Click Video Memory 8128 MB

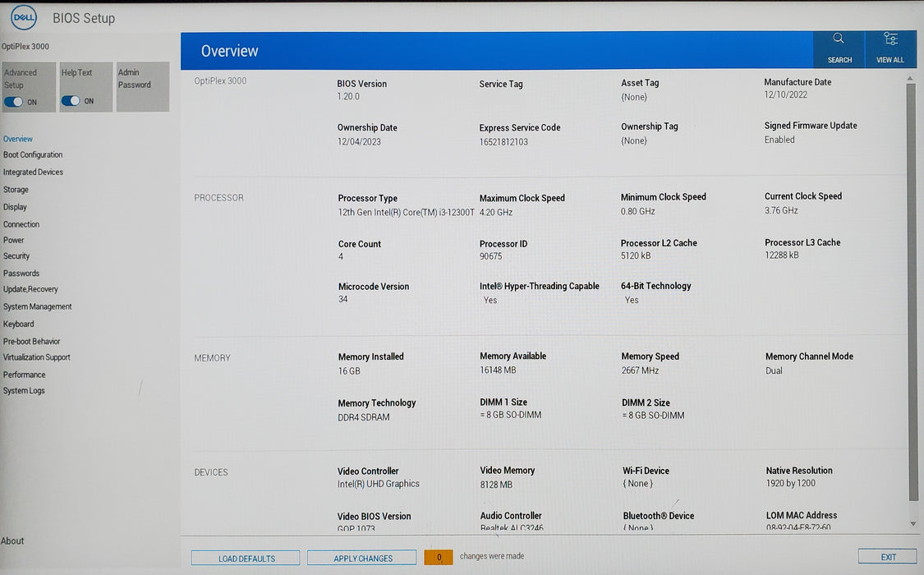coord(495,485)
